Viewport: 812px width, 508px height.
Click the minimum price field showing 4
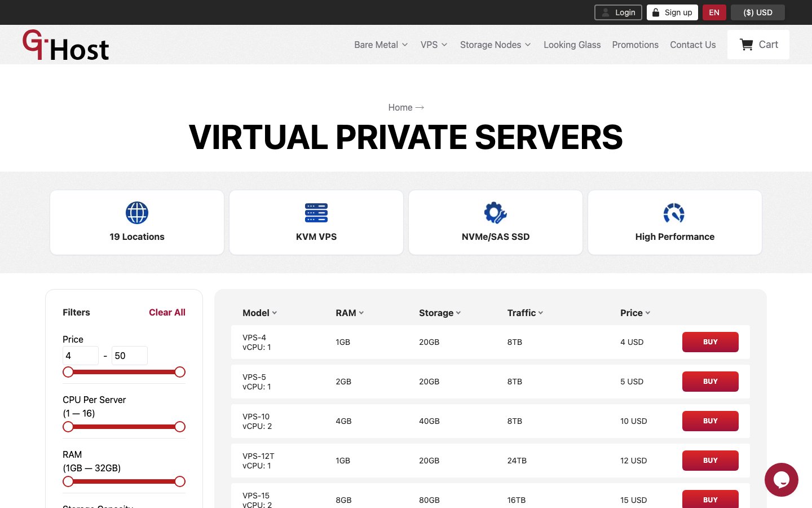pyautogui.click(x=81, y=356)
